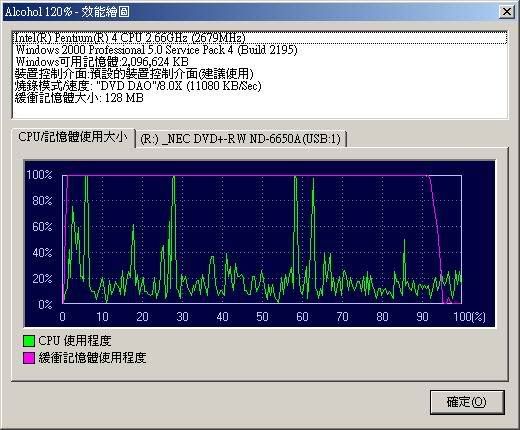Select the CPU/記憶體使用大小 tab
520x430 pixels.
73,137
